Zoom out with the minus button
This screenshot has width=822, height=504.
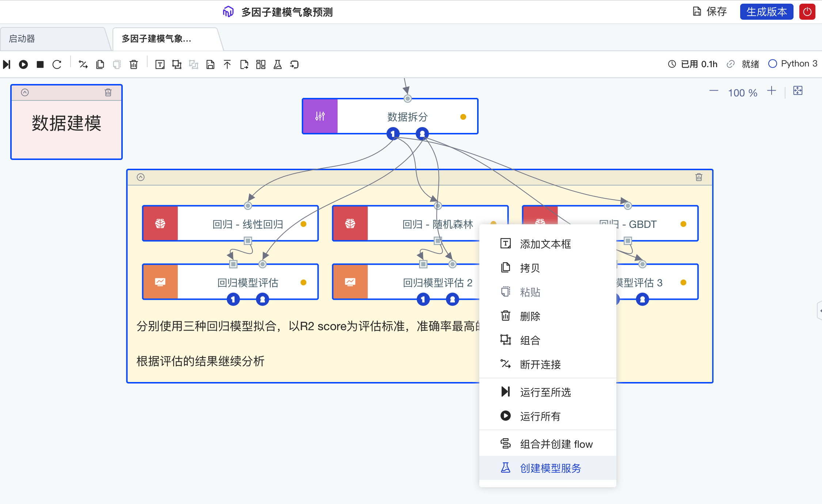point(714,91)
